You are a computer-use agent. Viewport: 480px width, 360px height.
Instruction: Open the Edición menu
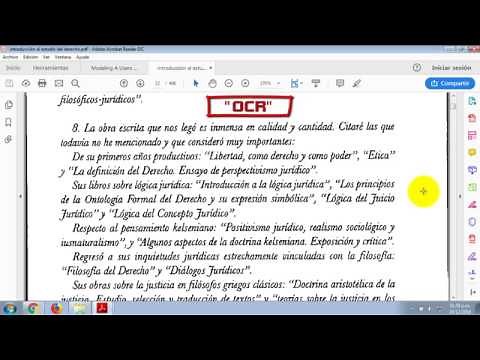coord(31,57)
